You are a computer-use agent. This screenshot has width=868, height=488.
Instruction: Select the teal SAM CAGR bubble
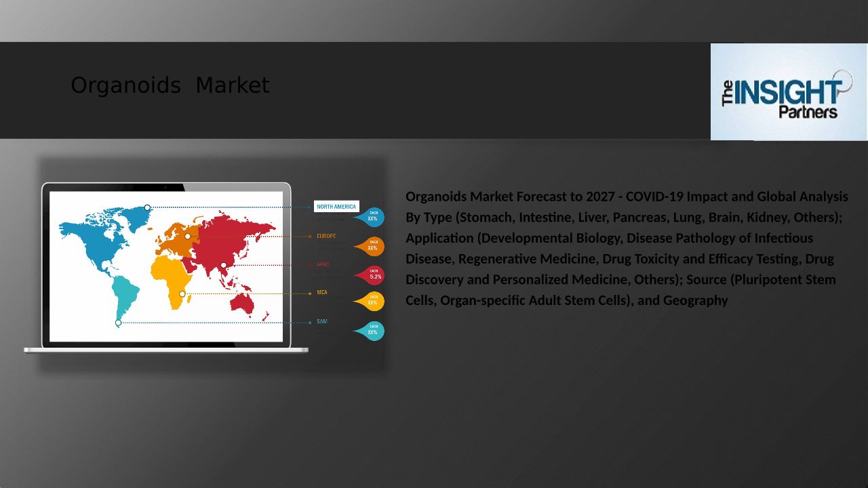372,331
